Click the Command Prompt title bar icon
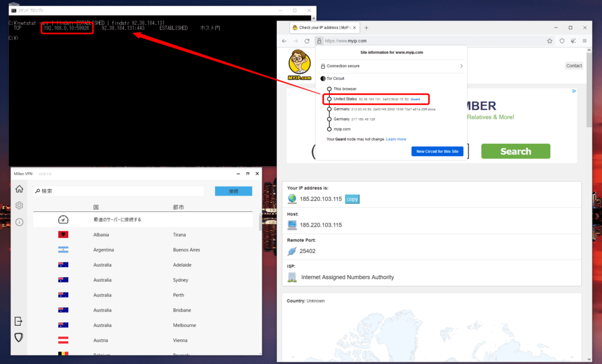Screen dimensions: 602x364 coord(14,11)
